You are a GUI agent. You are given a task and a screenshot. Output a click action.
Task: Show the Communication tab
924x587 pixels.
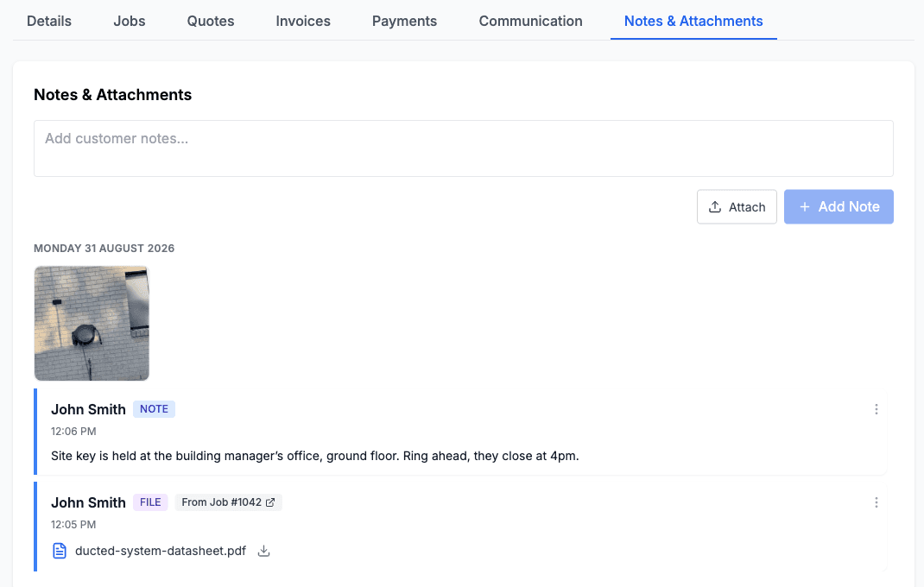pyautogui.click(x=530, y=22)
